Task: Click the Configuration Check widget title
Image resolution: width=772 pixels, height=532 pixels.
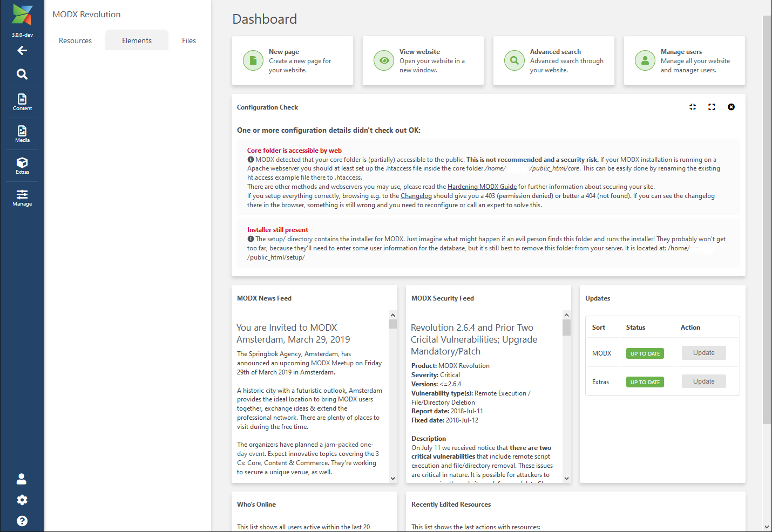Action: pyautogui.click(x=267, y=107)
